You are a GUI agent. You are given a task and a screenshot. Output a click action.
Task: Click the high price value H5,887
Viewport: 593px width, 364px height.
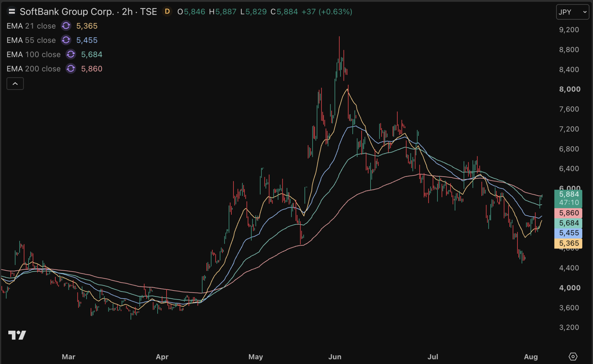[223, 12]
